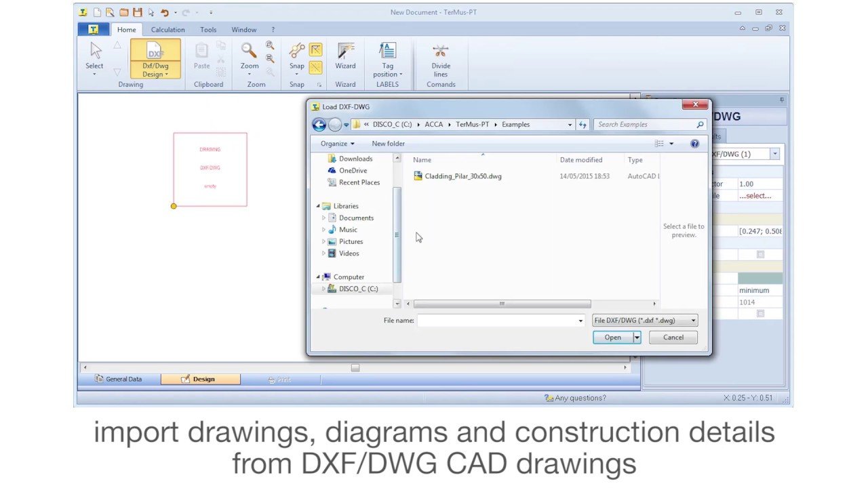Viewport: 868px width, 488px height.
Task: Open the Open button's split arrow
Action: (637, 338)
